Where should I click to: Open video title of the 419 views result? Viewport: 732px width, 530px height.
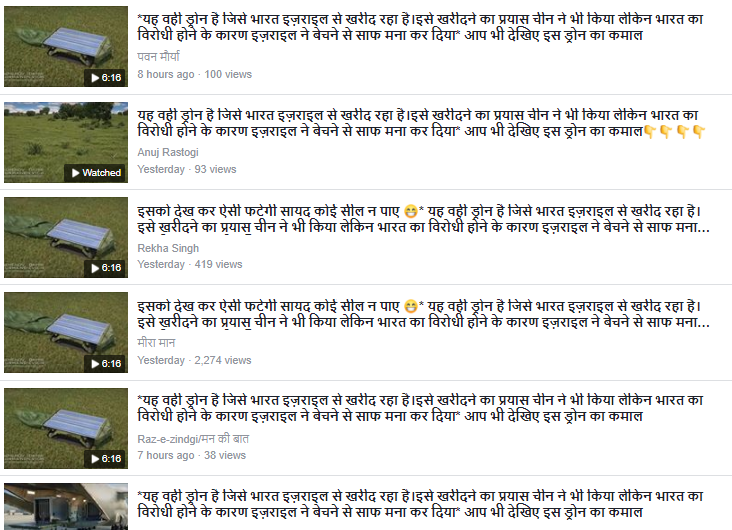(x=423, y=219)
